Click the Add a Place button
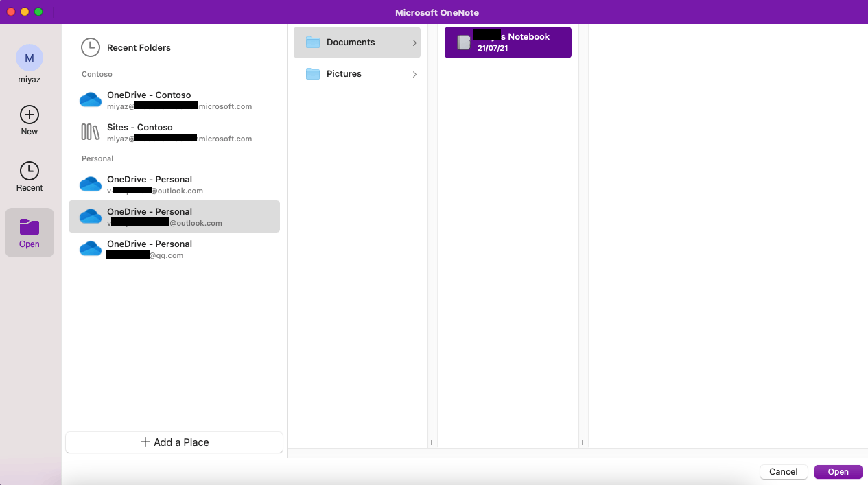The image size is (868, 485). click(x=174, y=442)
